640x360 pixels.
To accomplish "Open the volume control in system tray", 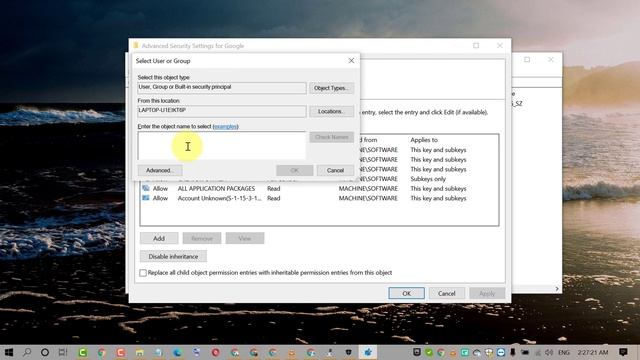I will 549,352.
